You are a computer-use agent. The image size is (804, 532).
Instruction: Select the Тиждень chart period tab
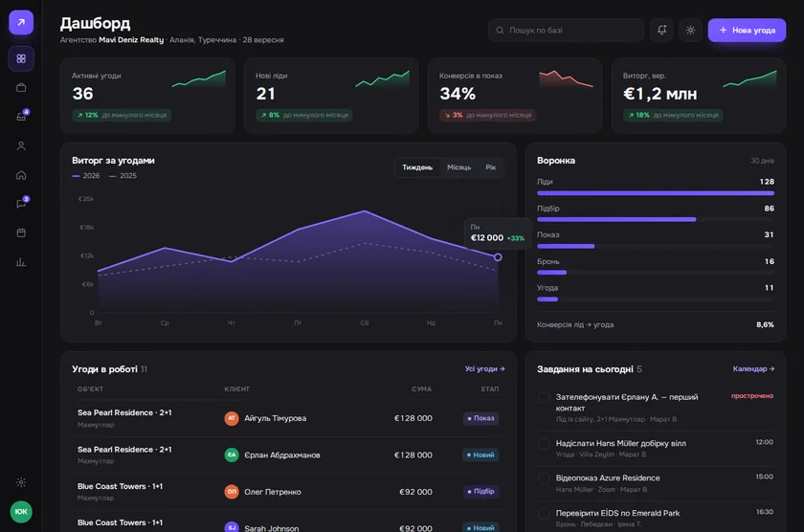(x=417, y=167)
